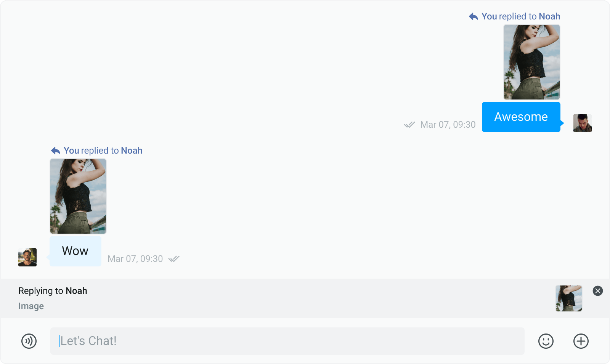610x364 pixels.
Task: Dismiss the Replying to Noah bar
Action: pyautogui.click(x=597, y=291)
